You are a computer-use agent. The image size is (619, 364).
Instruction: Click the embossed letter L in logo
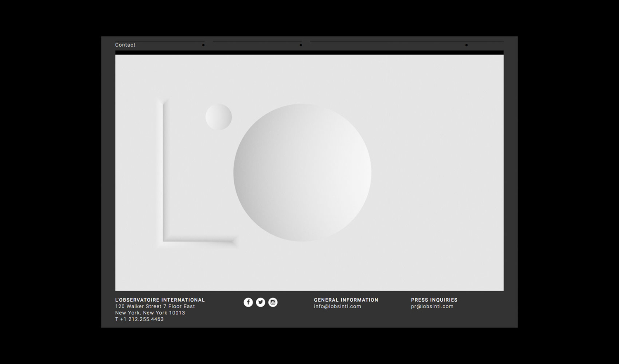(x=197, y=173)
